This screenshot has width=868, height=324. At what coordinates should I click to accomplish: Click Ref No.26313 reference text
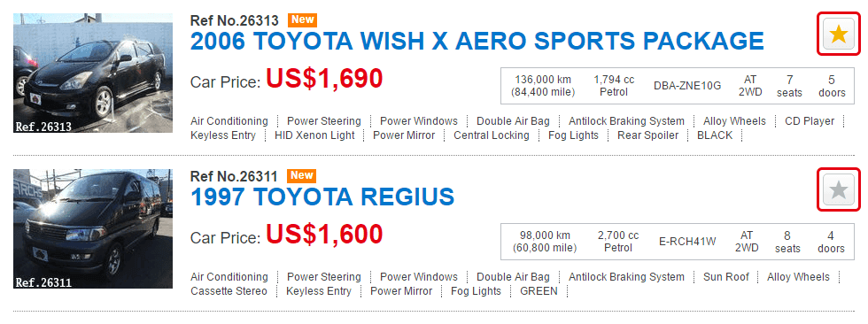[234, 20]
